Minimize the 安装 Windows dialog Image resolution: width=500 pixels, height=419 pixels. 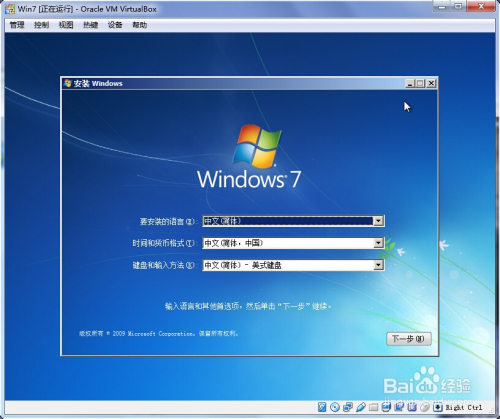tap(410, 83)
